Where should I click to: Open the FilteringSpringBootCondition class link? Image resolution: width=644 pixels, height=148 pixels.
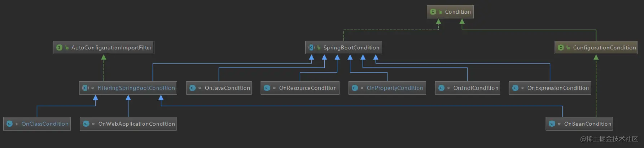(136, 88)
